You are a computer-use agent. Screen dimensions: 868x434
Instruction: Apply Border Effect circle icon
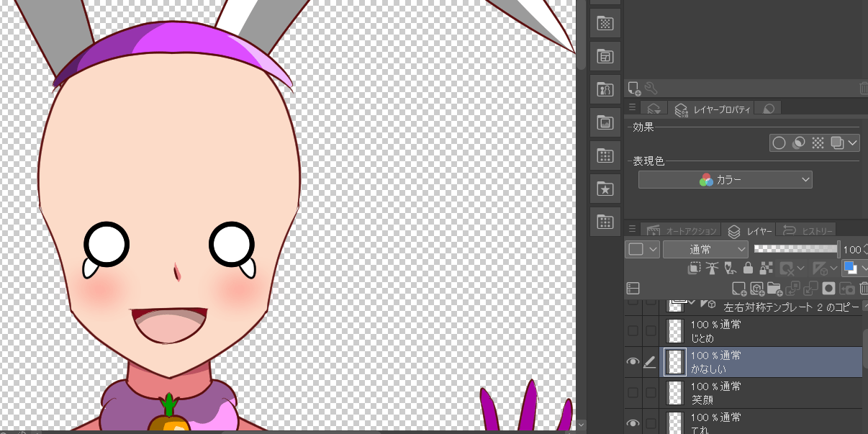[x=778, y=143]
